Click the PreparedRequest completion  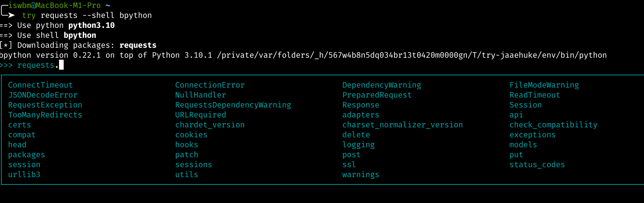(x=377, y=95)
